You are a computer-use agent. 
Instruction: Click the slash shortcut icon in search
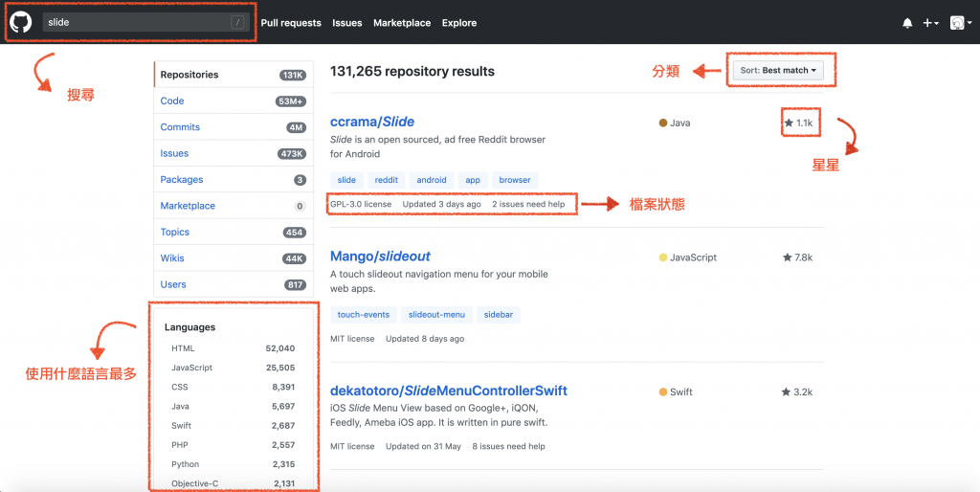237,23
